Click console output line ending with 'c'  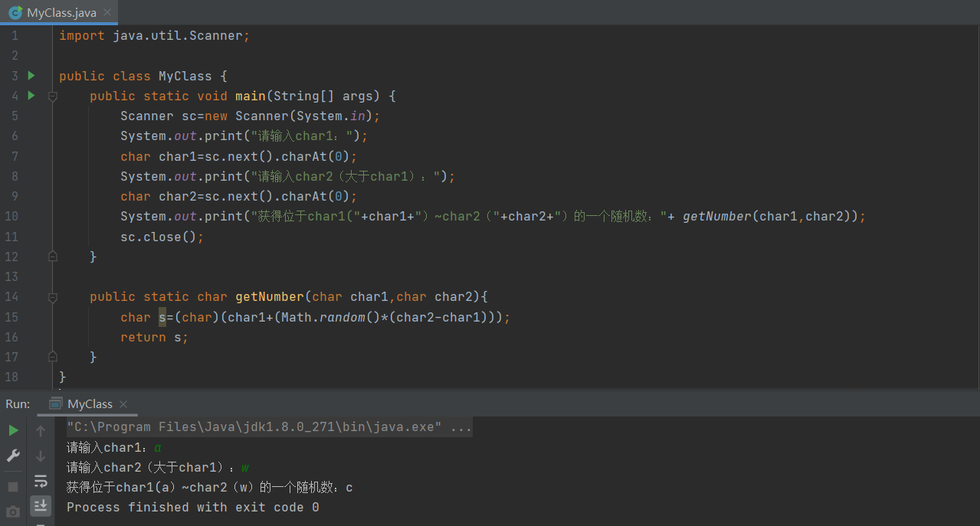coord(210,487)
